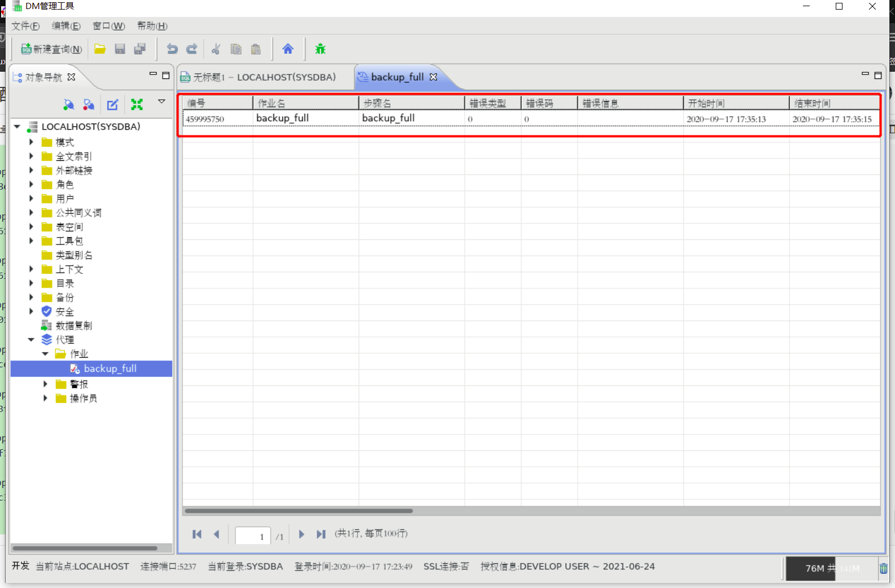
Task: Open the 文件(F) menu
Action: [x=25, y=26]
